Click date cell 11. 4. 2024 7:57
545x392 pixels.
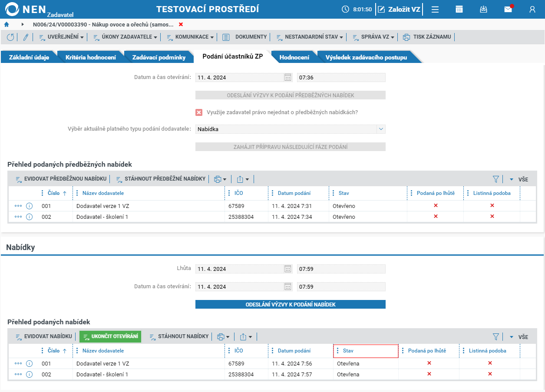292,374
